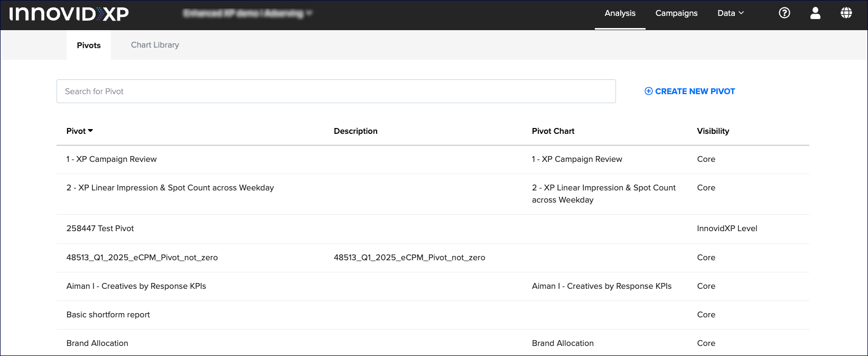Viewport: 868px width, 356px height.
Task: Open the Basic shortform report pivot
Action: pos(108,315)
